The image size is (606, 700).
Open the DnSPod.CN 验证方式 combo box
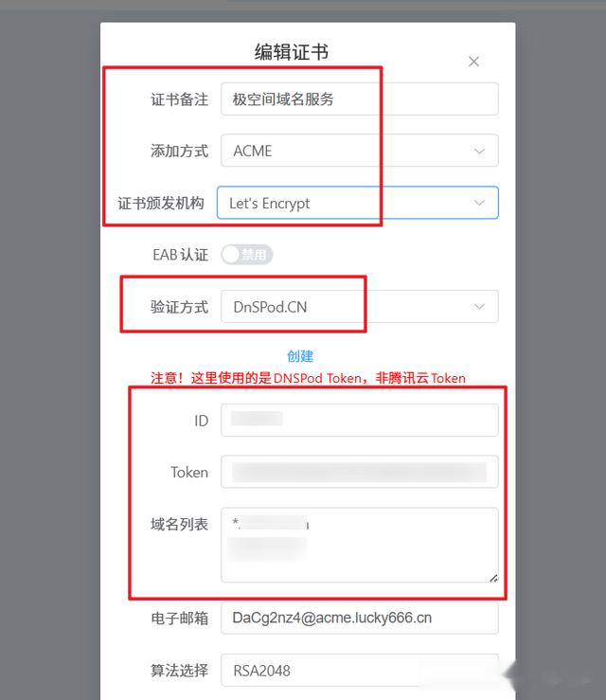(360, 306)
